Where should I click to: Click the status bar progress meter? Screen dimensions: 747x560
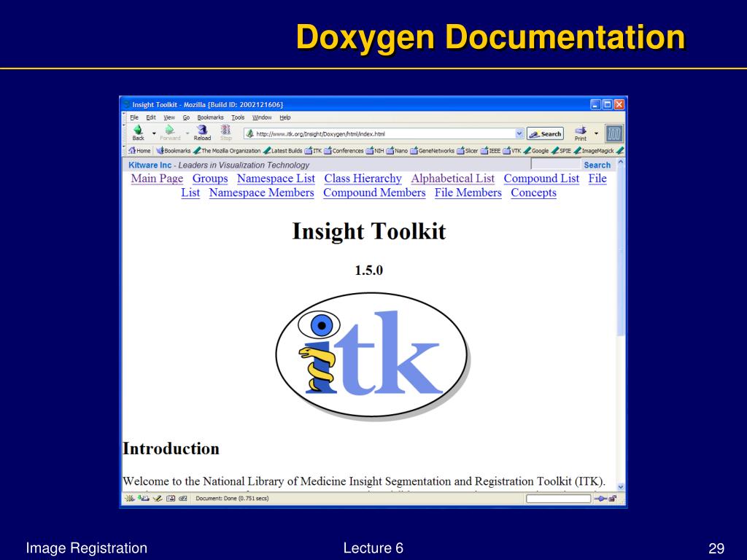click(558, 499)
